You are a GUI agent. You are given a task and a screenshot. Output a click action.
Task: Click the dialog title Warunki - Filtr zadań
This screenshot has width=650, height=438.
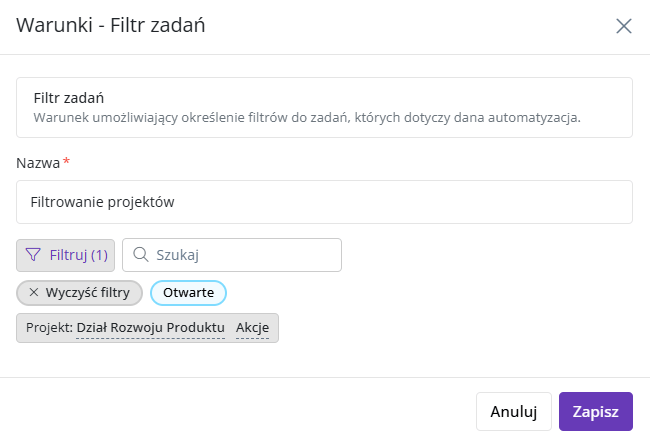click(111, 25)
